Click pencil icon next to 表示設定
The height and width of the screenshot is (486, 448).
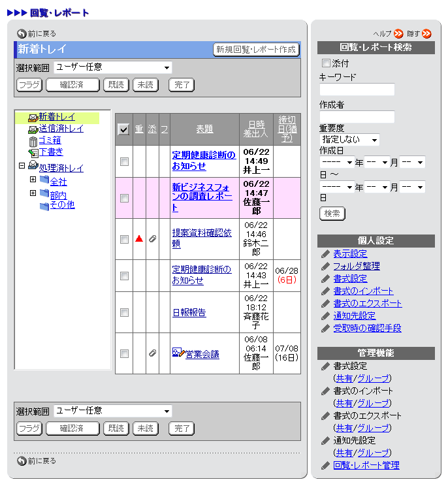coord(325,254)
